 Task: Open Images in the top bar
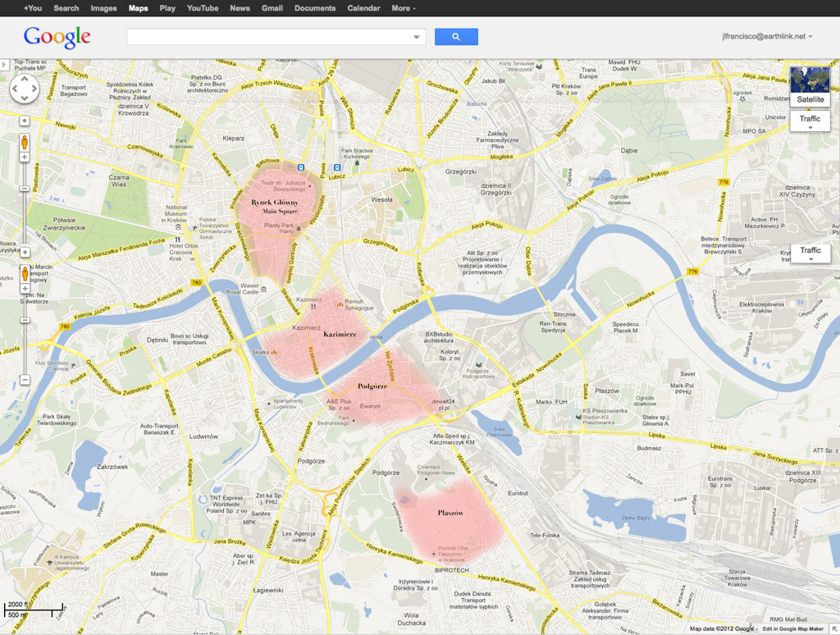point(103,8)
